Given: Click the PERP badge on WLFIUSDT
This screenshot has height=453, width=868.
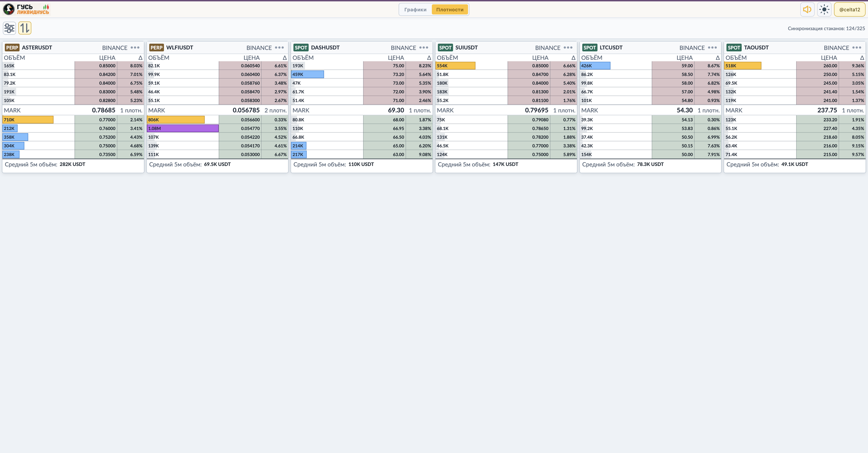Looking at the screenshot, I should pos(156,48).
